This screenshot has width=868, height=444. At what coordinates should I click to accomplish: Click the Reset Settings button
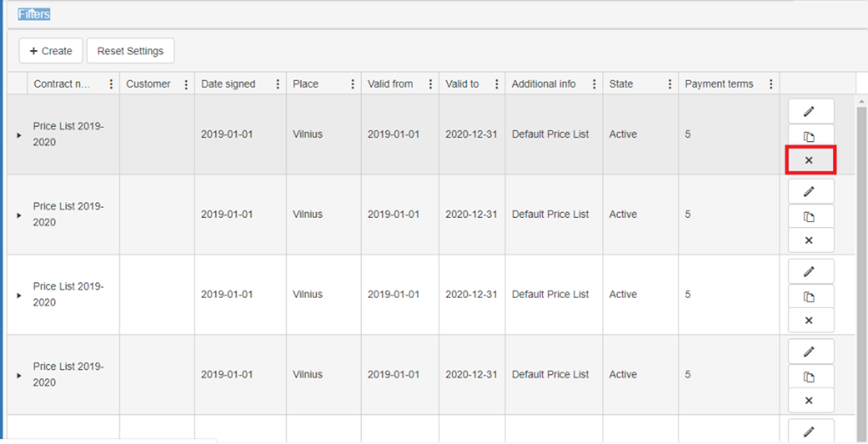point(130,51)
